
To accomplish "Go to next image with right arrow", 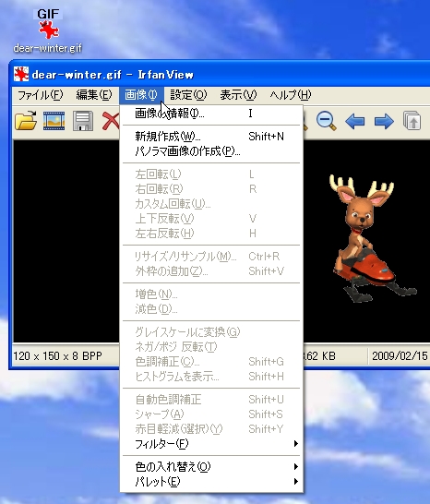I will pos(384,121).
